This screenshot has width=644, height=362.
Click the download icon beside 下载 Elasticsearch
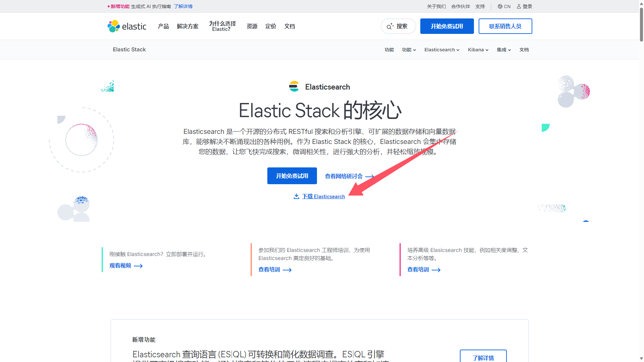pyautogui.click(x=296, y=196)
